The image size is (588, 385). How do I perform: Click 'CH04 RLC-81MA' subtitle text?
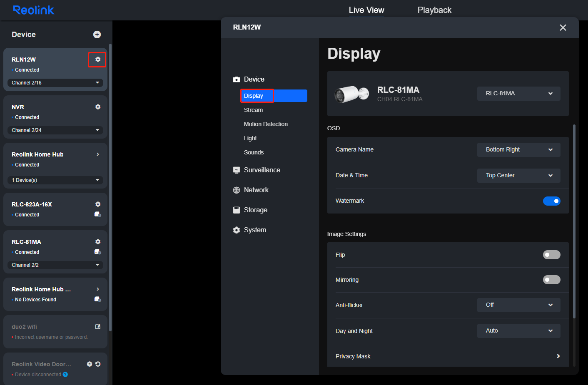400,99
